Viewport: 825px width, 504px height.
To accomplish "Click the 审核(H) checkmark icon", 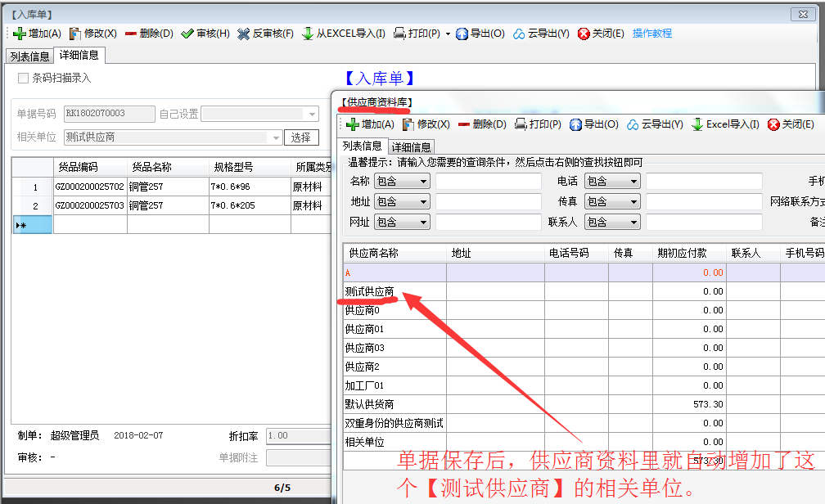I will (187, 34).
